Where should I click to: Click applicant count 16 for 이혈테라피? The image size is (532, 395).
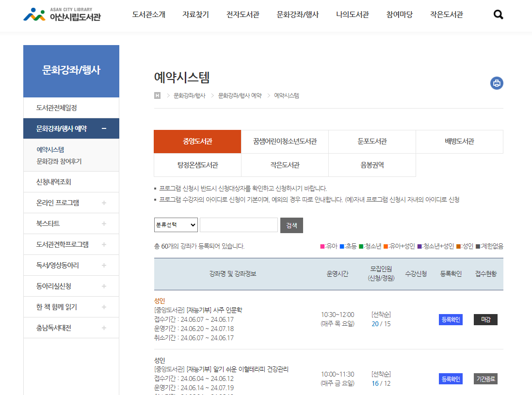coord(375,383)
